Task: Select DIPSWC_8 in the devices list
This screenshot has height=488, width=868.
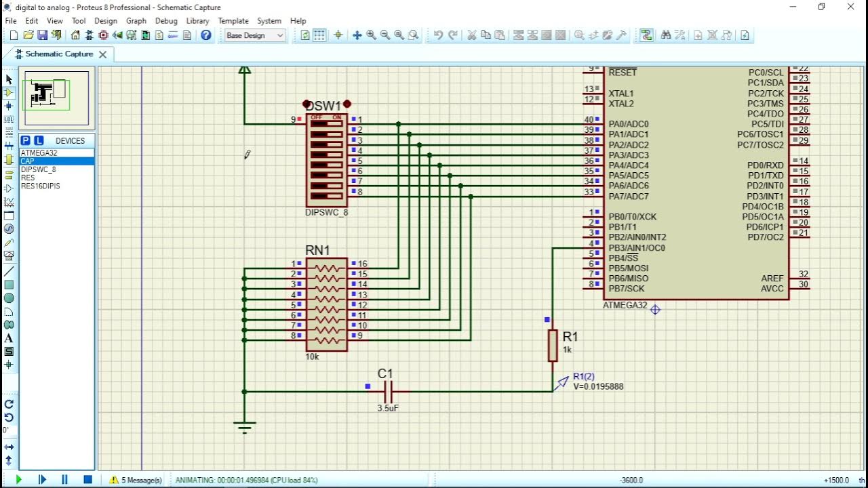Action: point(57,169)
